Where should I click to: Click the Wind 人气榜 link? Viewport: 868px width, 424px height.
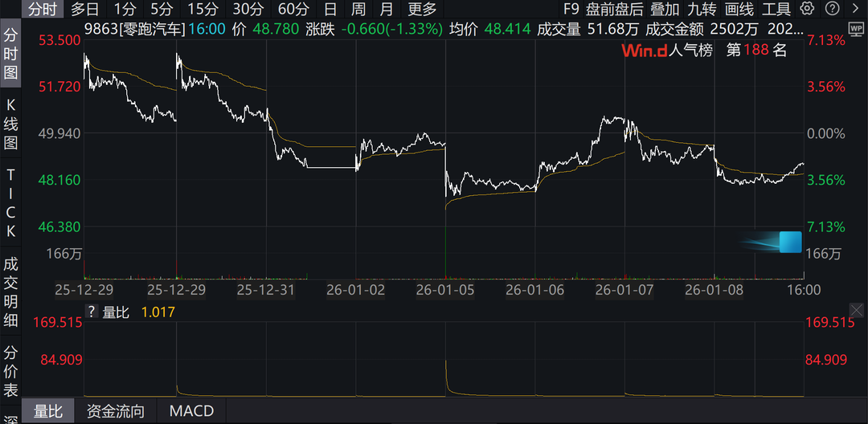click(667, 51)
